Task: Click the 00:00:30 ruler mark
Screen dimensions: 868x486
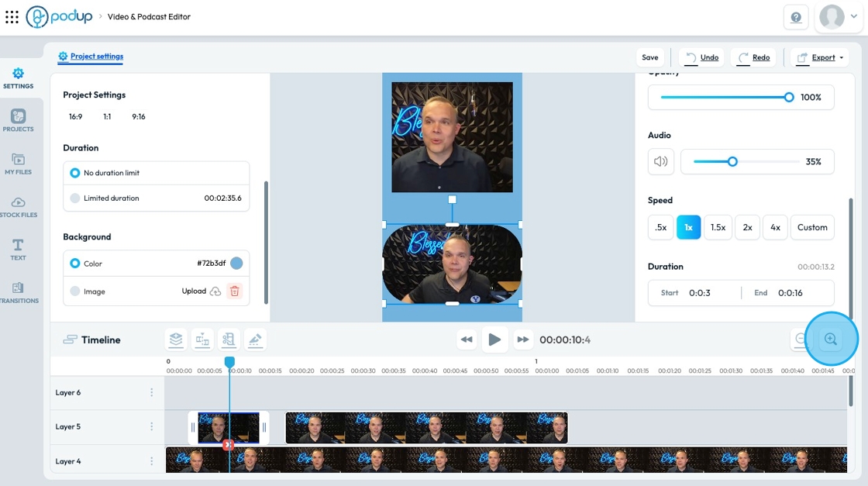Action: (x=363, y=371)
